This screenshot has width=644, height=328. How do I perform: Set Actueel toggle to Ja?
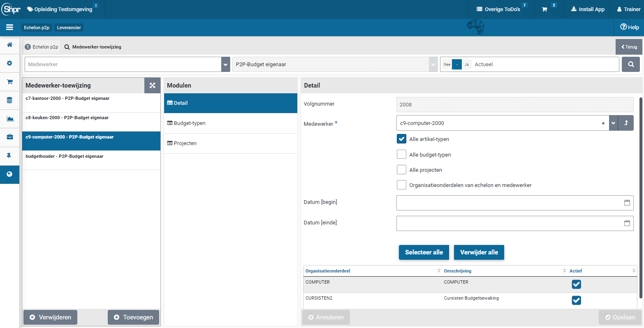coord(466,65)
